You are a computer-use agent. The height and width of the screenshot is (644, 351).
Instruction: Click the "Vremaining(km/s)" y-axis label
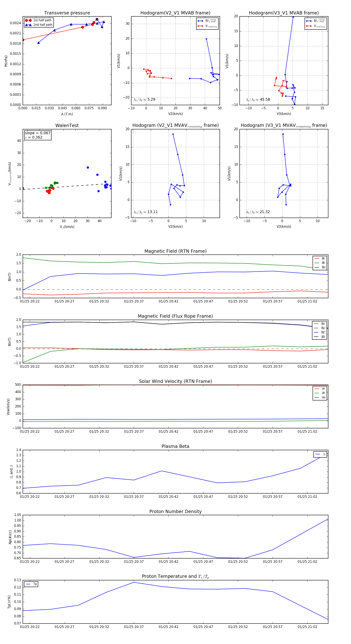tap(10, 173)
